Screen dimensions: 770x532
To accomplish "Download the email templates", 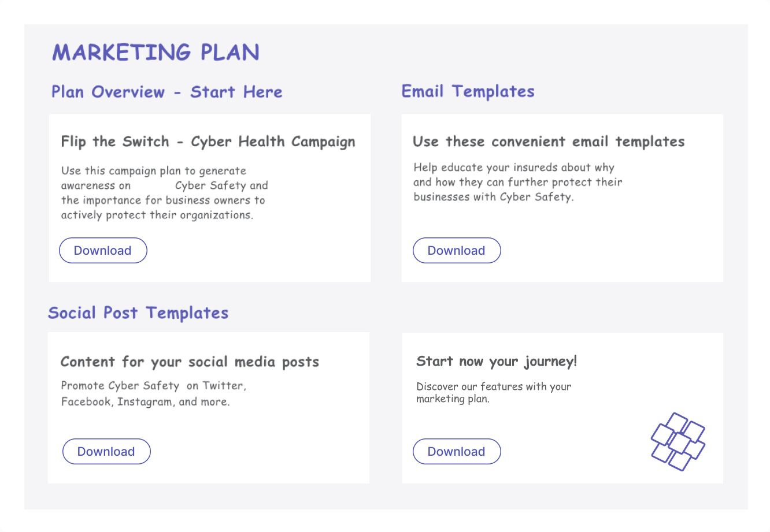I will [457, 251].
